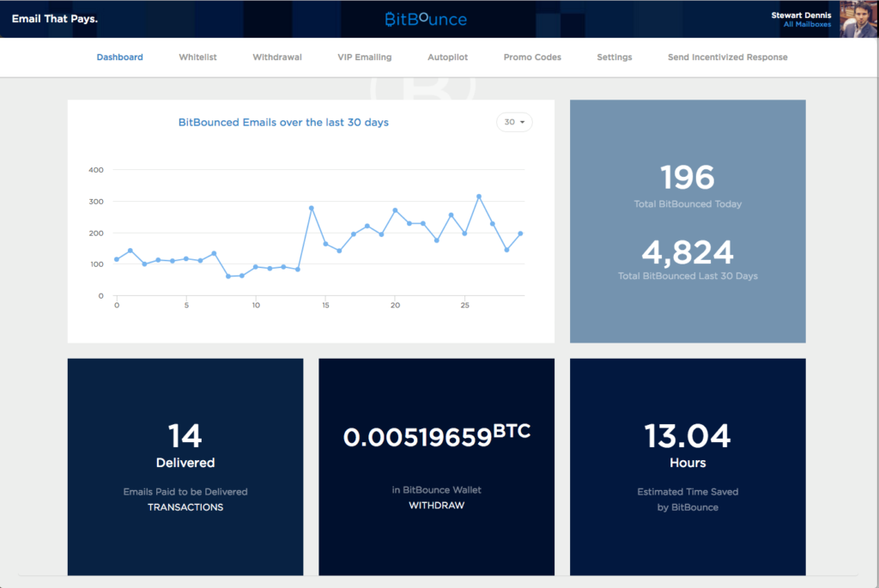Open the VIP Emailing tab
The height and width of the screenshot is (588, 879).
tap(365, 58)
